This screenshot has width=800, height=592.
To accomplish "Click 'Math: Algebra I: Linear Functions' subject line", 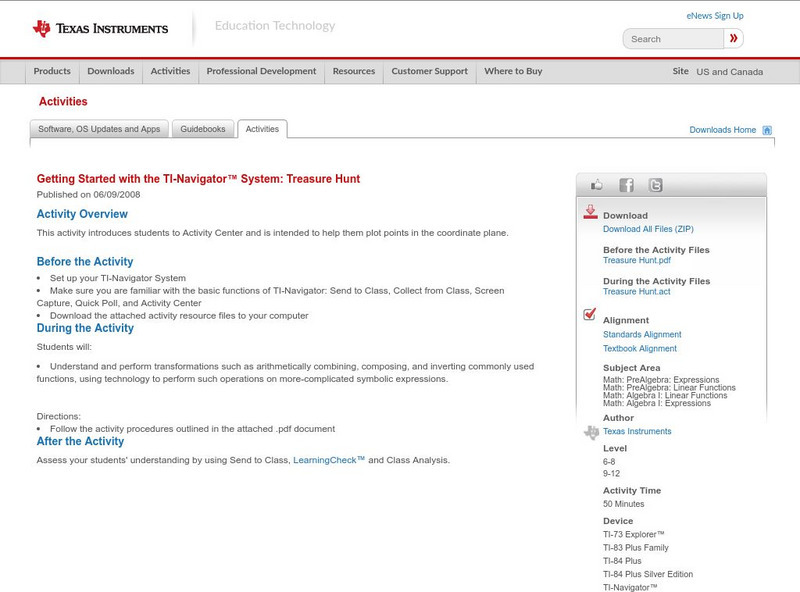I will pyautogui.click(x=665, y=396).
